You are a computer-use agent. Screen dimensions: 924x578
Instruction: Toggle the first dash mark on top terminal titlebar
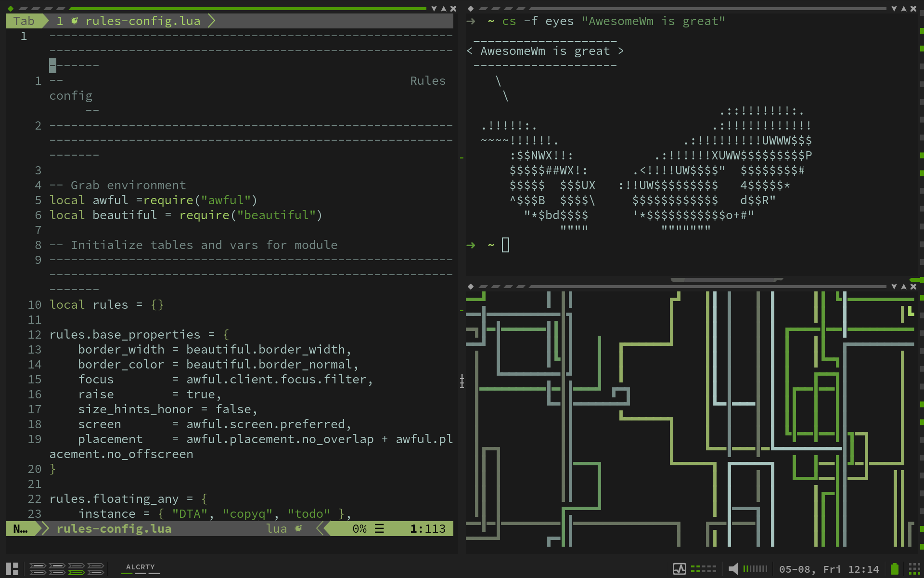click(483, 9)
